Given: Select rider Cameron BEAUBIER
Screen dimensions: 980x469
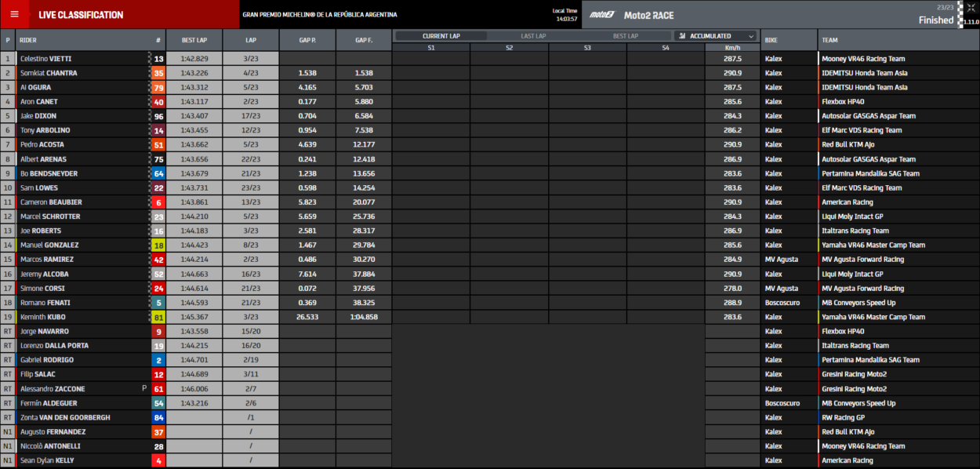Looking at the screenshot, I should [x=51, y=202].
